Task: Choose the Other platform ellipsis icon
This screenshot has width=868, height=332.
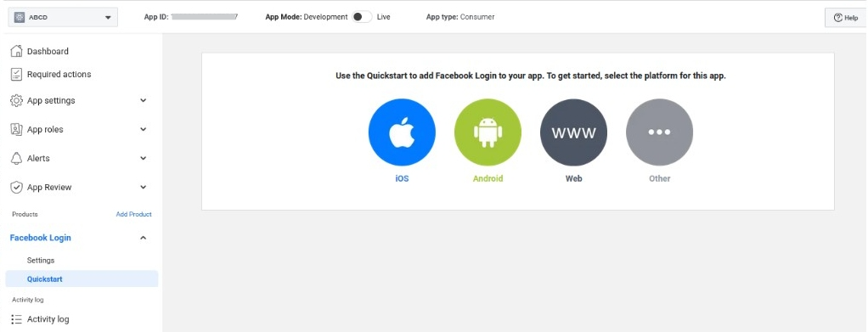Action: (659, 132)
